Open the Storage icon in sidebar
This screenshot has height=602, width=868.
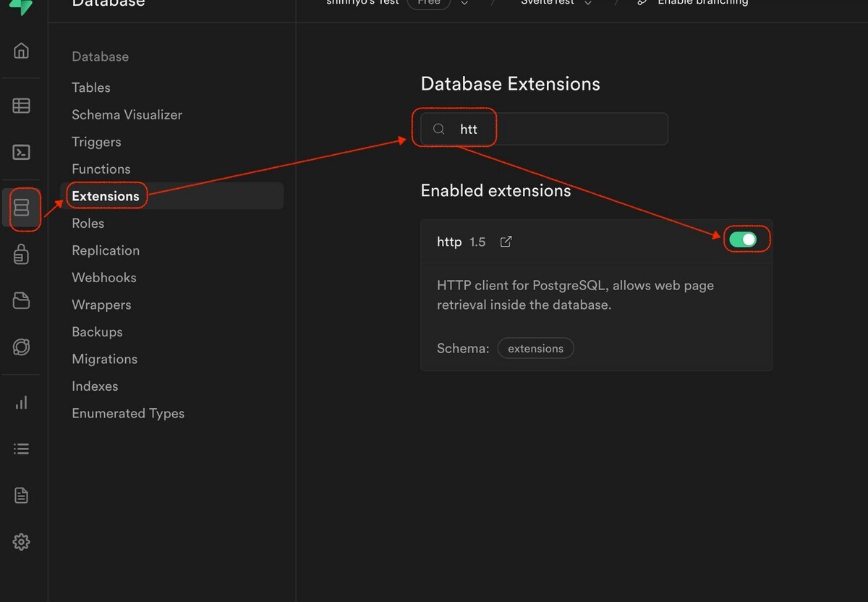[22, 301]
